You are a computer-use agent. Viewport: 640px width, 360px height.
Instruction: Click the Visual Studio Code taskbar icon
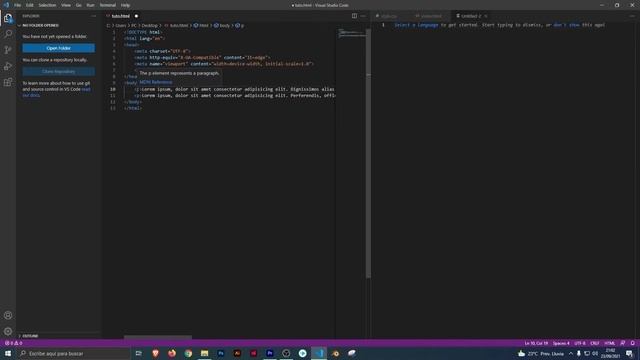point(319,353)
